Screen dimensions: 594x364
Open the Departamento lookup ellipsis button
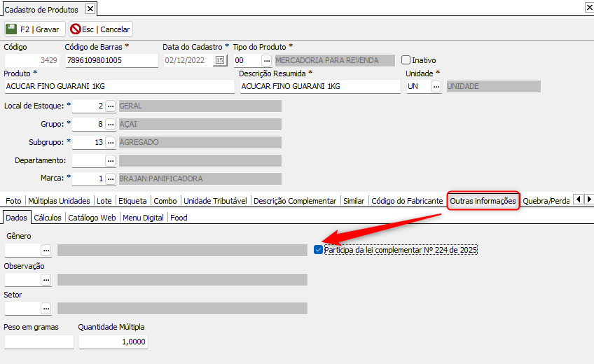[x=110, y=160]
